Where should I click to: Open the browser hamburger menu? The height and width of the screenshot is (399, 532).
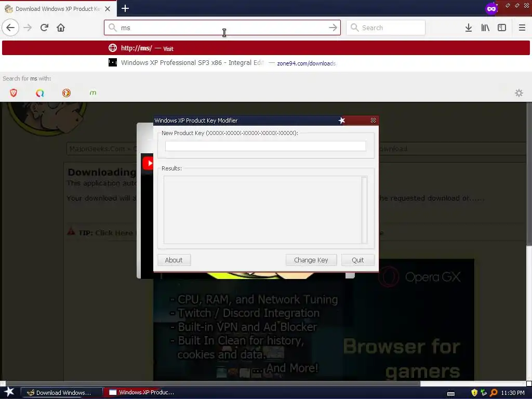(x=522, y=28)
